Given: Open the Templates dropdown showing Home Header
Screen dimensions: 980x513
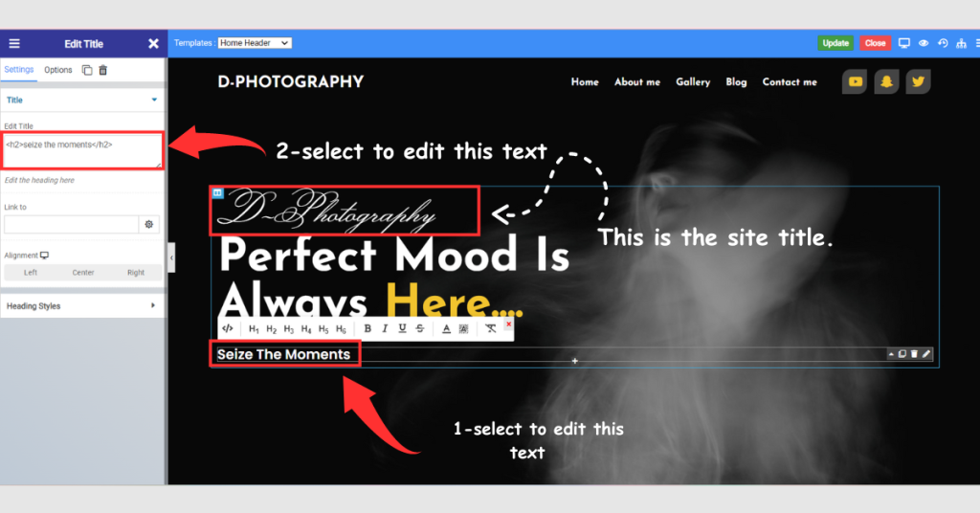Looking at the screenshot, I should [255, 43].
